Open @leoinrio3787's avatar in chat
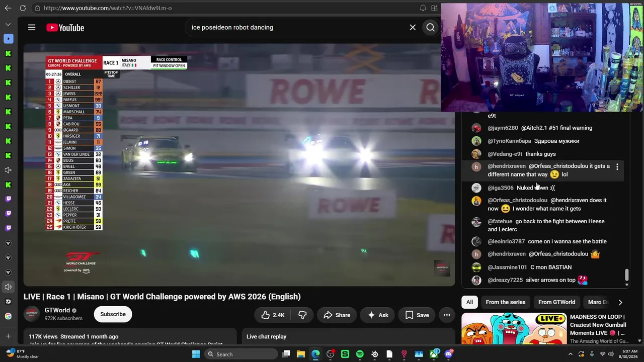 point(476,241)
